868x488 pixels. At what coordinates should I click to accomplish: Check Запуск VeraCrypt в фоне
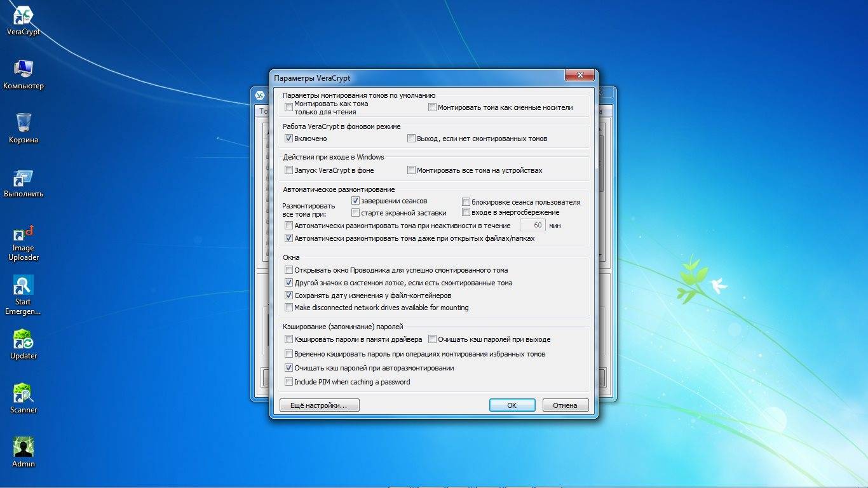[x=289, y=170]
